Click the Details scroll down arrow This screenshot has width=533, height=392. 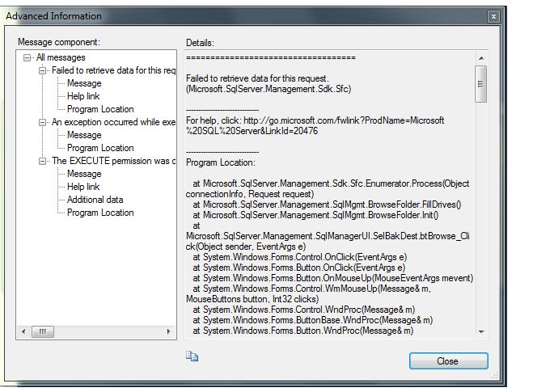point(481,331)
